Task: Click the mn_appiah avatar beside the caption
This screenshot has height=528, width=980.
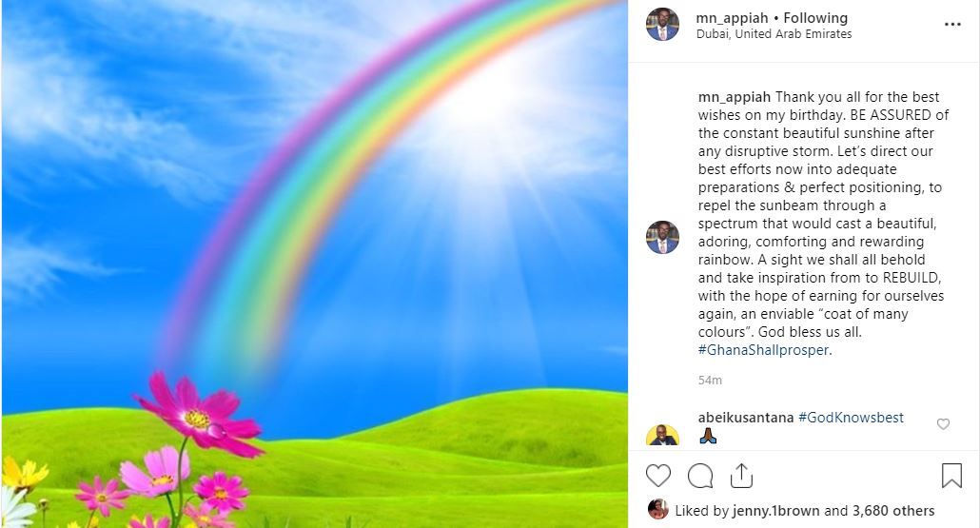Action: [x=662, y=238]
